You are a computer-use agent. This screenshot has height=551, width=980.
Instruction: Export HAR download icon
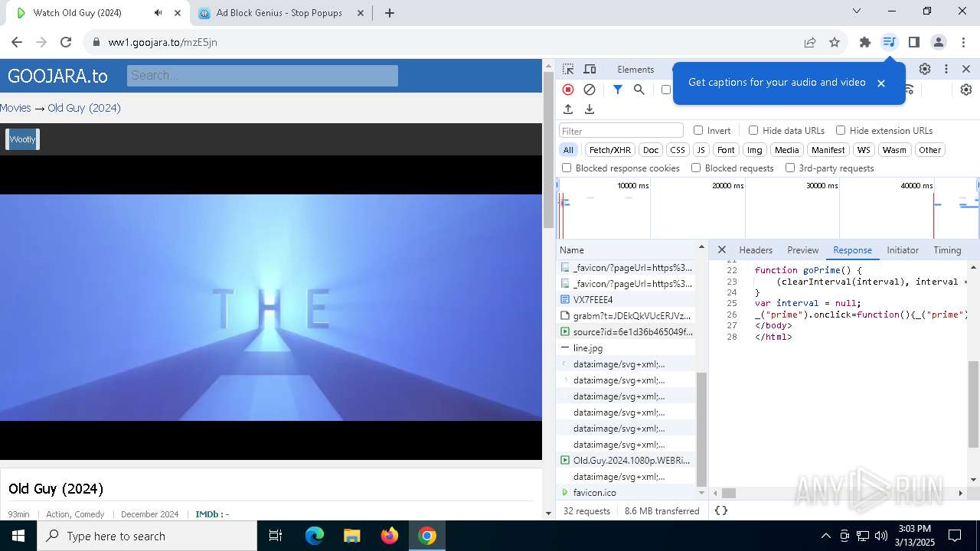(590, 109)
